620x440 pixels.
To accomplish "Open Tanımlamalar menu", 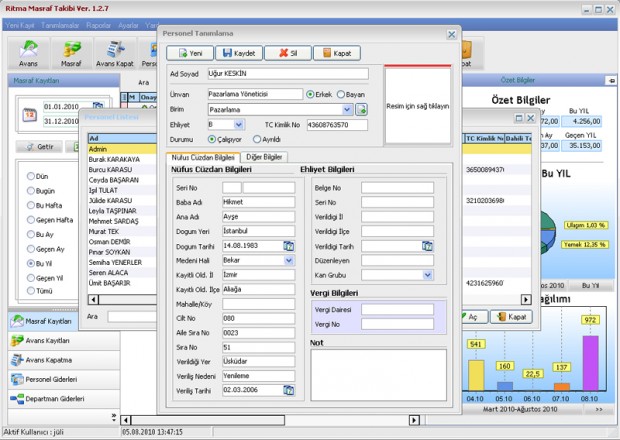I will [60, 25].
